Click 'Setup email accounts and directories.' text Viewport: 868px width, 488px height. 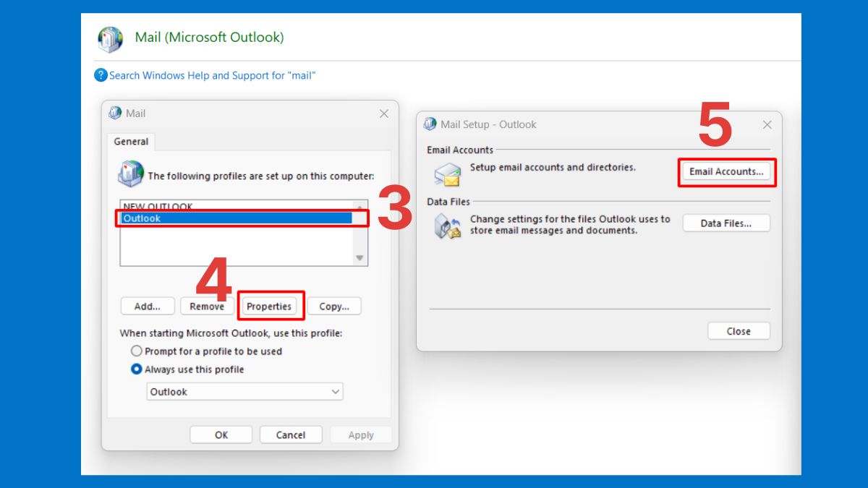(x=553, y=167)
